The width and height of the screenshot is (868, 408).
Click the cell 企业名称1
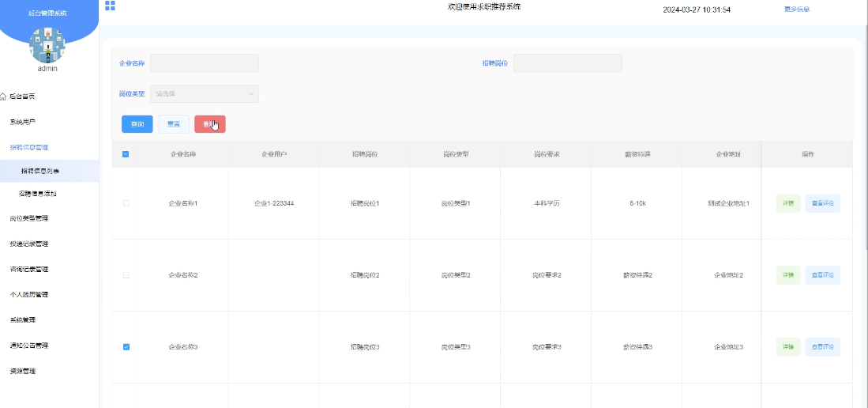182,203
